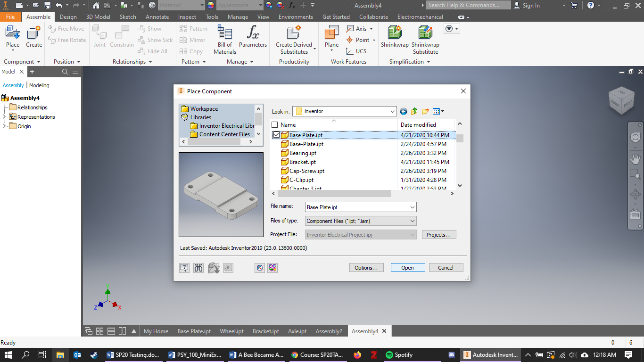Click the interactive iMates icon in dialog

point(272,268)
